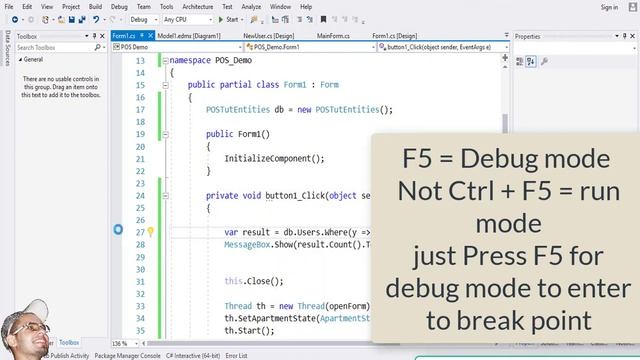This screenshot has width=640, height=360.
Task: Click the increase line indent toolbar icon
Action: (x=286, y=19)
